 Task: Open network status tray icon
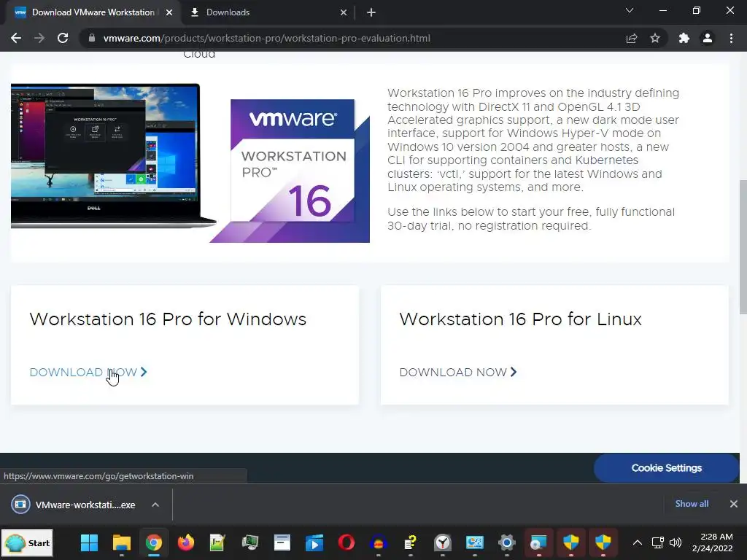tap(657, 542)
